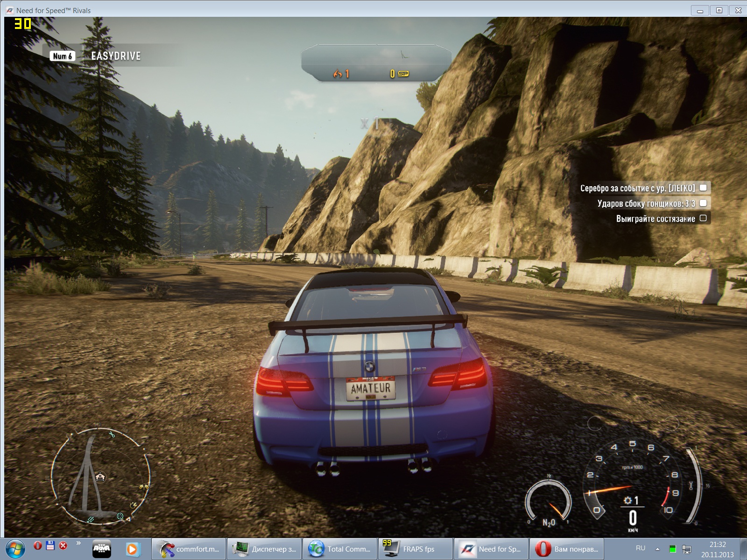Image resolution: width=747 pixels, height=560 pixels.
Task: Open the ARMA pinned taskbar icon
Action: coord(101,549)
